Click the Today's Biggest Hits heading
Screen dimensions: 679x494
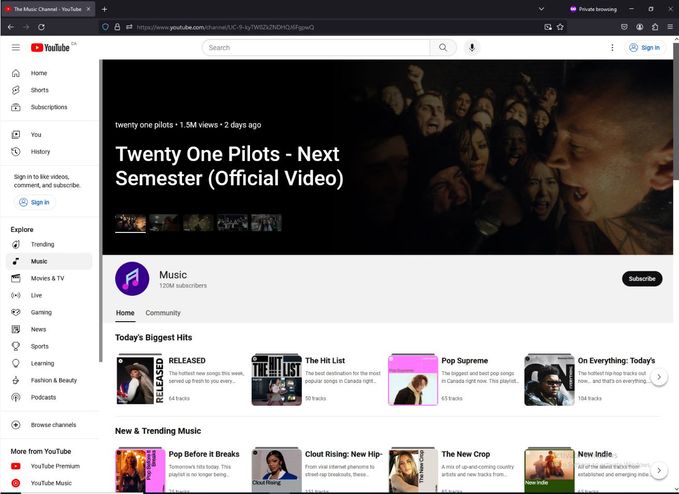153,337
